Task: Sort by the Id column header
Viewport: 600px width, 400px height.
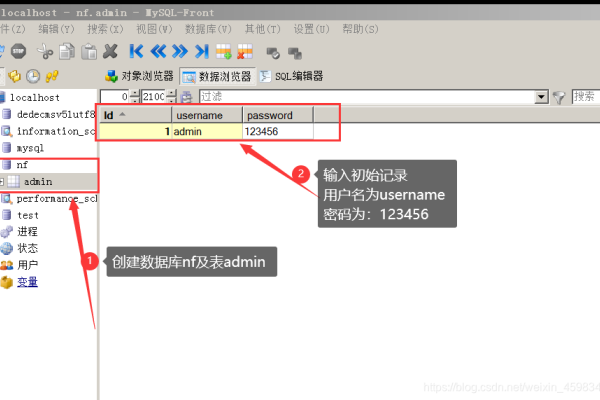Action: [133, 115]
